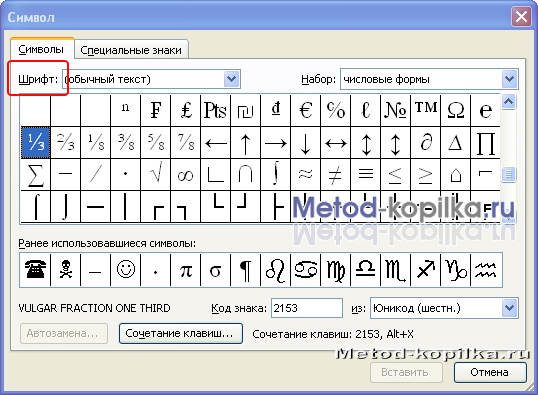The image size is (538, 395).
Task: Pick the square root √ symbol
Action: (155, 175)
